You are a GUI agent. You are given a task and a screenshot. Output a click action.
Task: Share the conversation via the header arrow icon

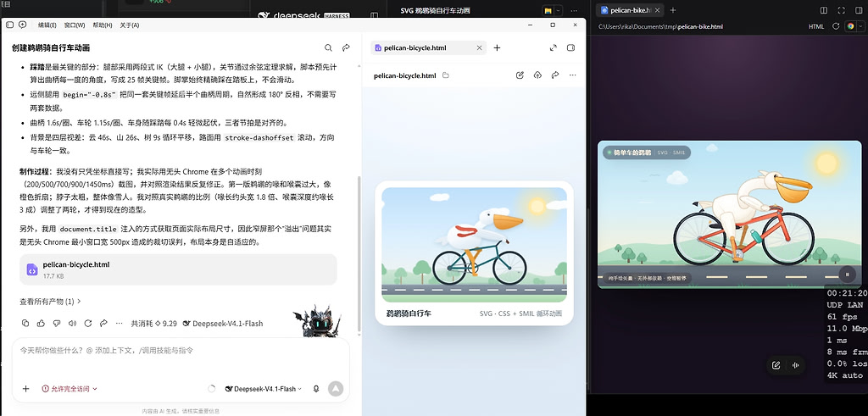pos(346,48)
